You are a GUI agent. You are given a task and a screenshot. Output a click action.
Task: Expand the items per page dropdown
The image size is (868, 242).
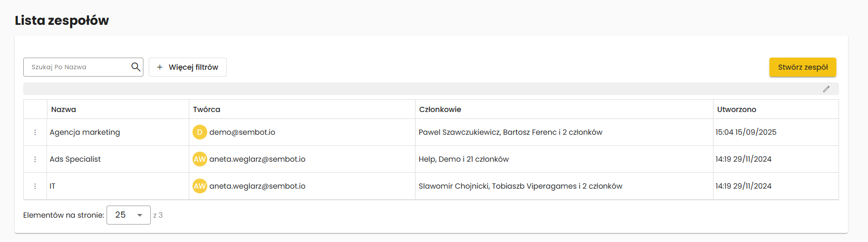(x=129, y=215)
